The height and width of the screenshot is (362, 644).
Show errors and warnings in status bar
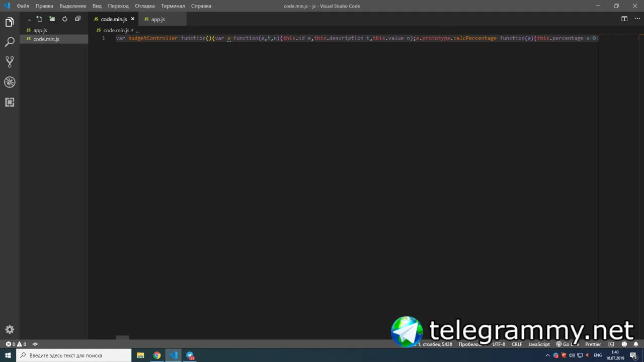[16, 344]
